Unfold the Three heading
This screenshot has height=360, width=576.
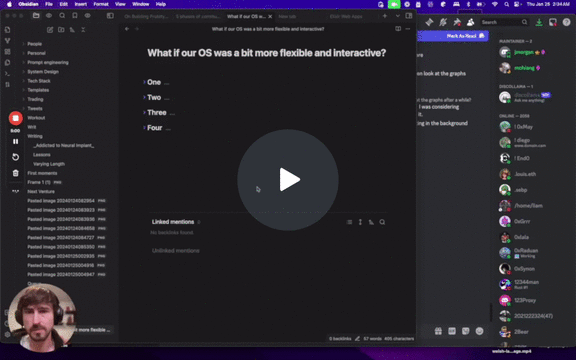(x=144, y=112)
